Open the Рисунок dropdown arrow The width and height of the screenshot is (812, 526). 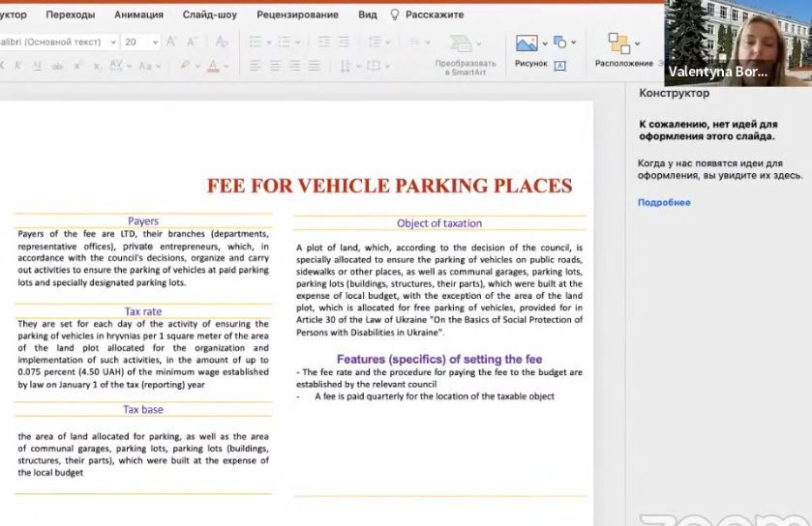coord(545,44)
